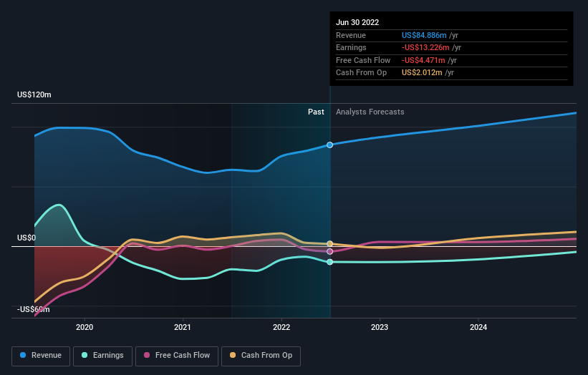Click the Revenue row label in tooltip
The height and width of the screenshot is (375, 588).
351,35
